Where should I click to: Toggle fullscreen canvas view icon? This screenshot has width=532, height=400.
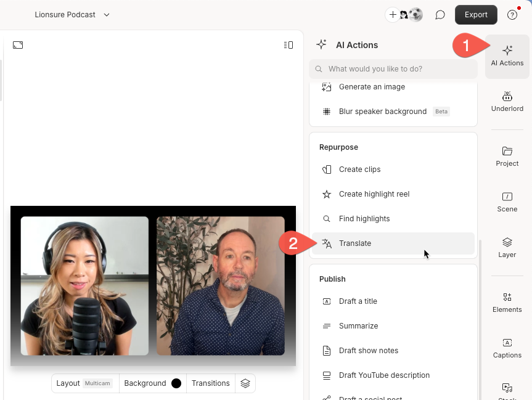click(18, 45)
